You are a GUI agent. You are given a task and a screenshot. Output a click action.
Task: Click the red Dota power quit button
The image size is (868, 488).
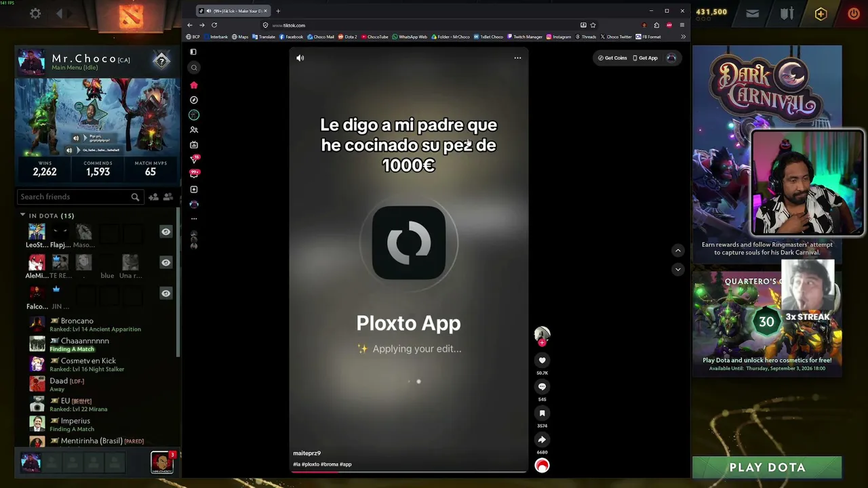pos(854,14)
